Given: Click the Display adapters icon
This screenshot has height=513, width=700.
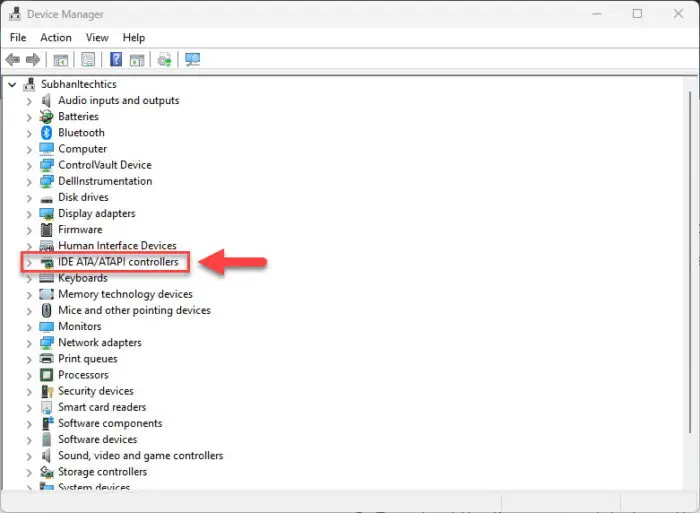Looking at the screenshot, I should coord(47,214).
